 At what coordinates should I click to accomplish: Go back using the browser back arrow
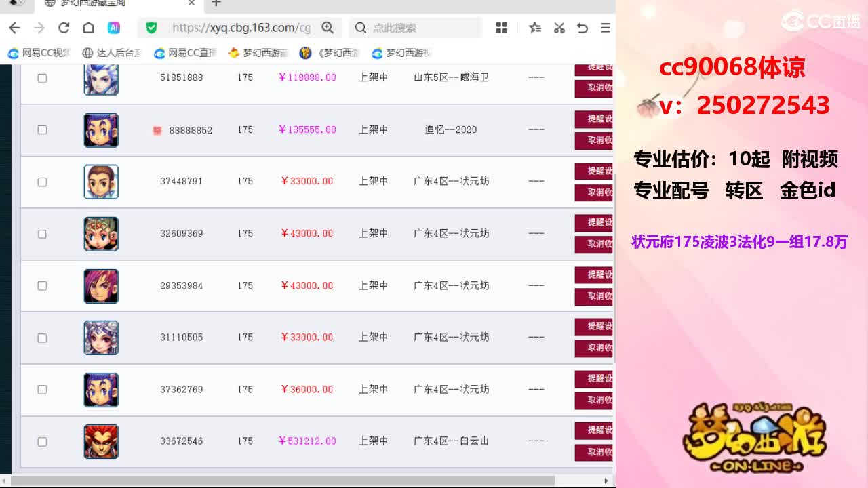(15, 28)
